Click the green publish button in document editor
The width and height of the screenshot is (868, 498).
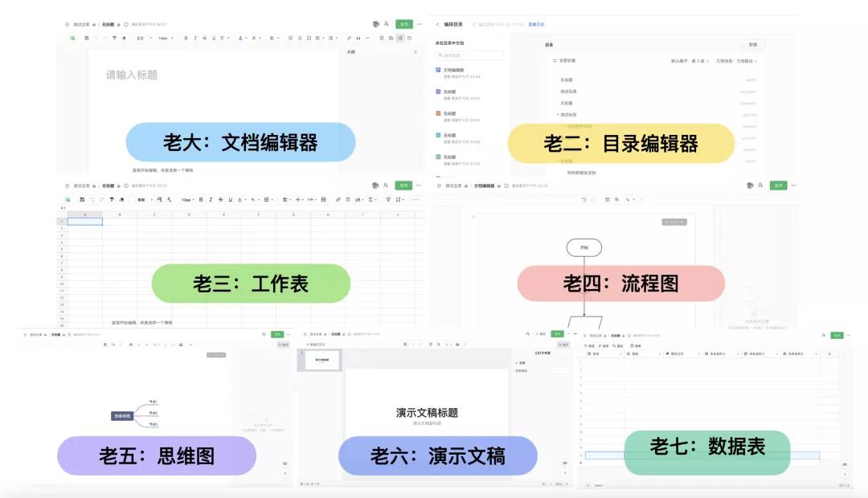[404, 24]
